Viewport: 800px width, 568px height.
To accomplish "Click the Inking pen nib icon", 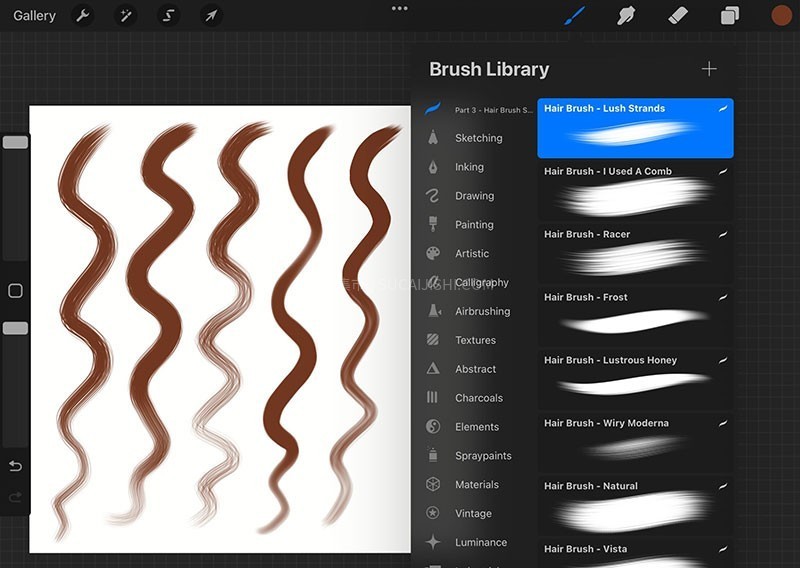I will point(433,167).
